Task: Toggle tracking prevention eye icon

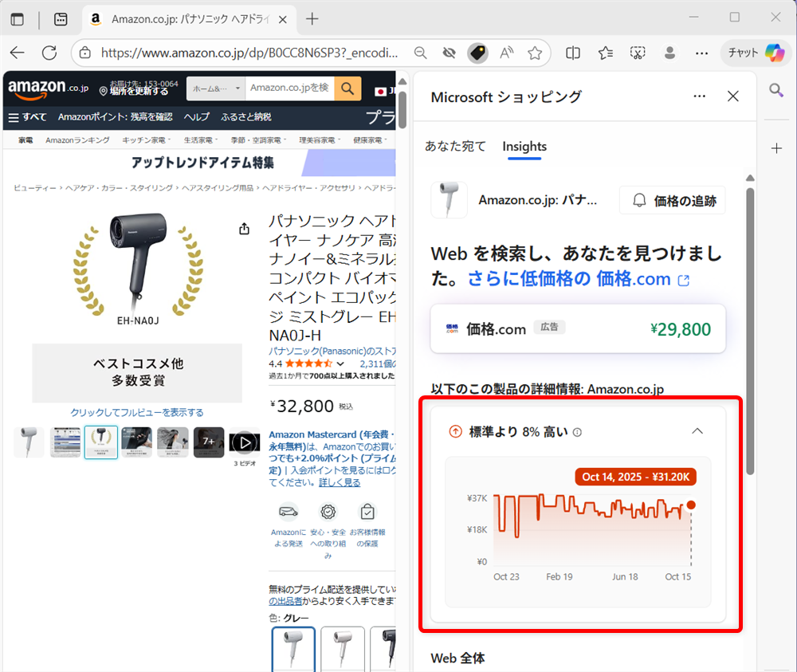Action: pyautogui.click(x=449, y=52)
